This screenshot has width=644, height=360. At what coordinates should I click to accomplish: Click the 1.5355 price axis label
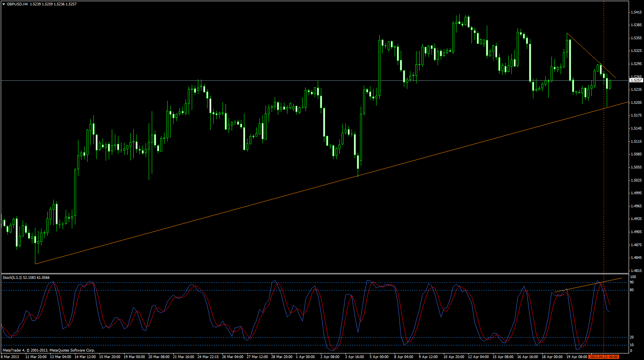(x=636, y=38)
